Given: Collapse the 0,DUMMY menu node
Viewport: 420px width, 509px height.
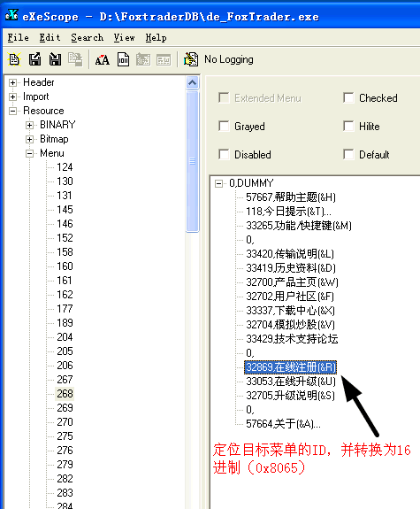Looking at the screenshot, I should pyautogui.click(x=219, y=184).
